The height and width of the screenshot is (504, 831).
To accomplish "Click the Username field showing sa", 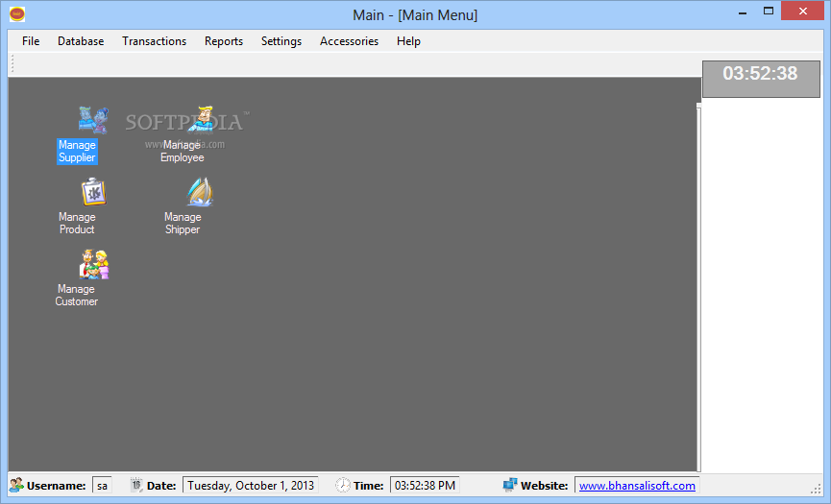I will [x=102, y=485].
